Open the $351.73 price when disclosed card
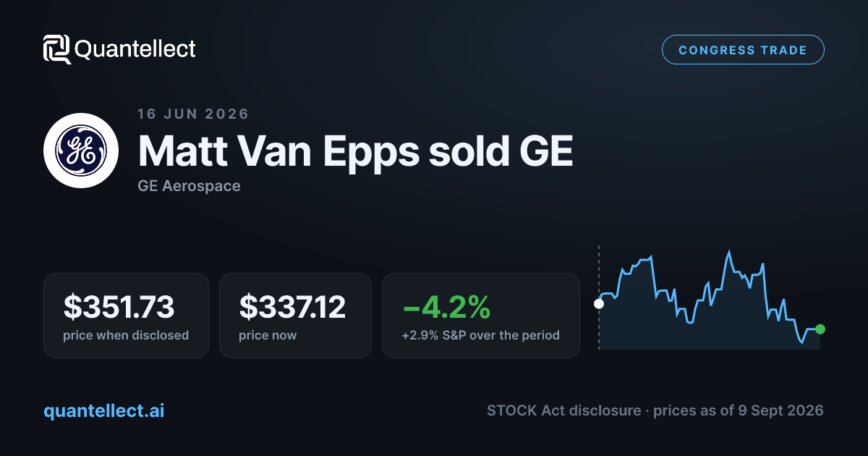The width and height of the screenshot is (868, 456). point(126,316)
